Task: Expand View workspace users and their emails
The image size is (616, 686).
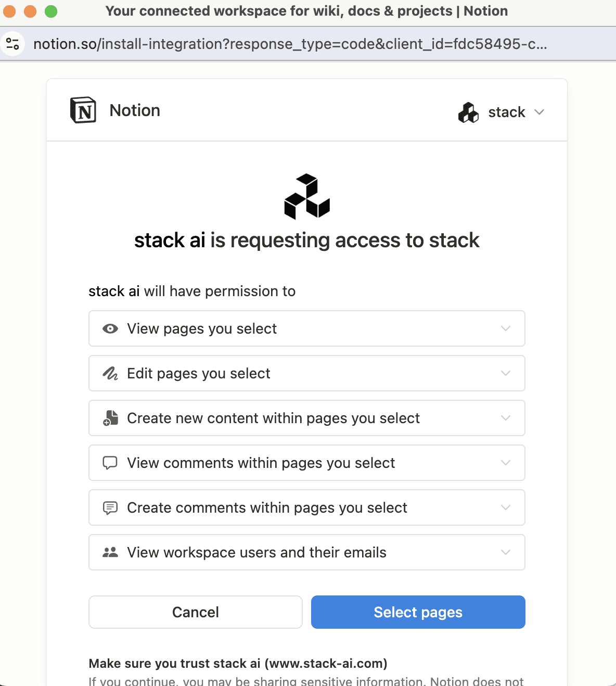Action: 307,552
